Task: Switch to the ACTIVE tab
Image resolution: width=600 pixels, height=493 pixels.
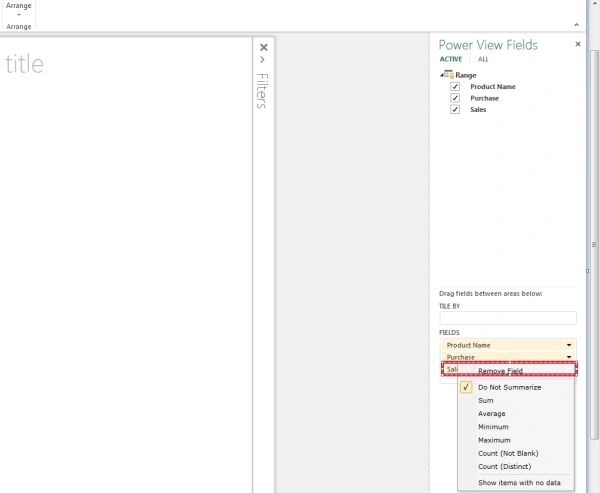Action: pos(451,59)
